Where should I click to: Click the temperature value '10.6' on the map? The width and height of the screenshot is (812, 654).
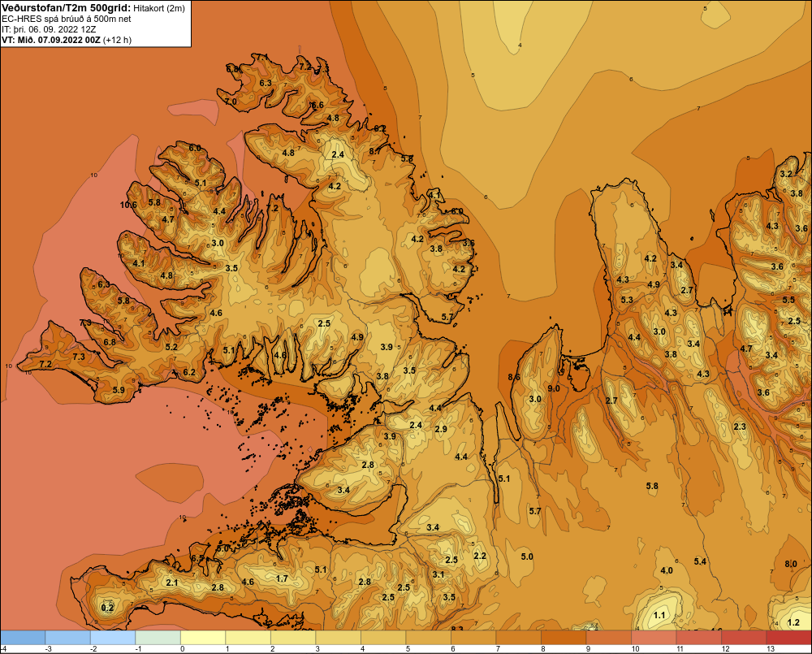click(128, 205)
